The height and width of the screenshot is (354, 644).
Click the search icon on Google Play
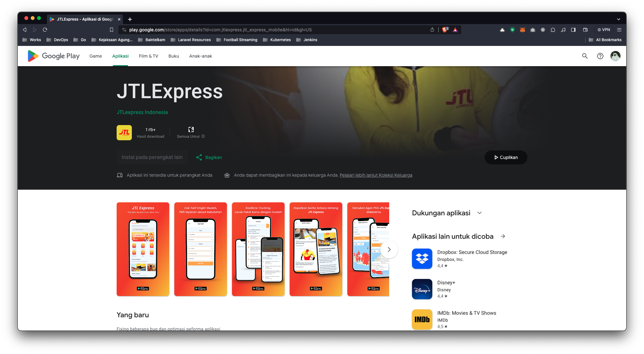585,56
